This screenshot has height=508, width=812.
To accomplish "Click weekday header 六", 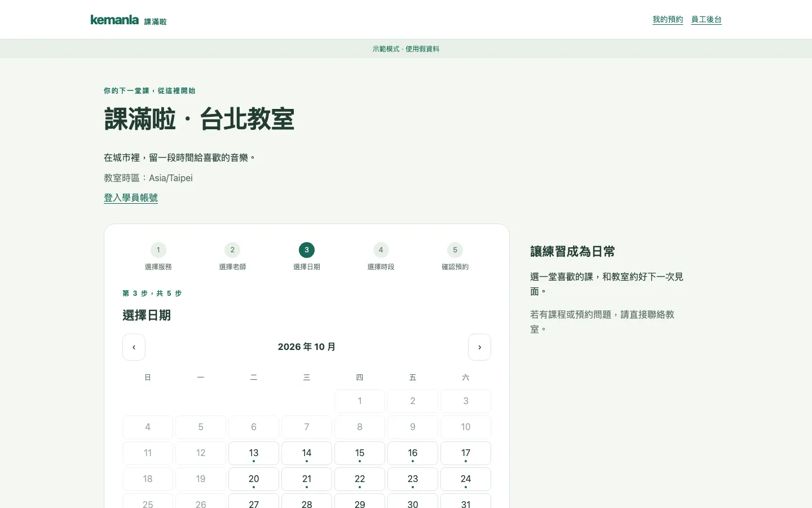I will [x=466, y=378].
